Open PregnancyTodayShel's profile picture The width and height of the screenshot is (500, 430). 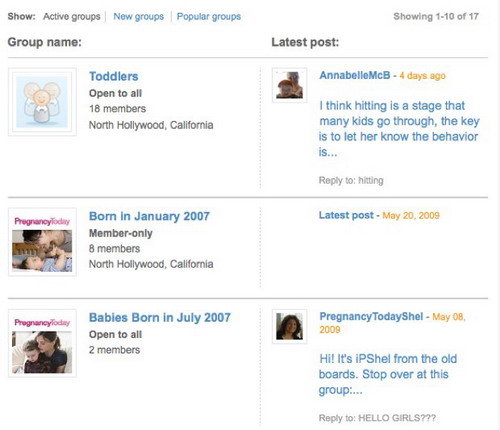point(289,326)
